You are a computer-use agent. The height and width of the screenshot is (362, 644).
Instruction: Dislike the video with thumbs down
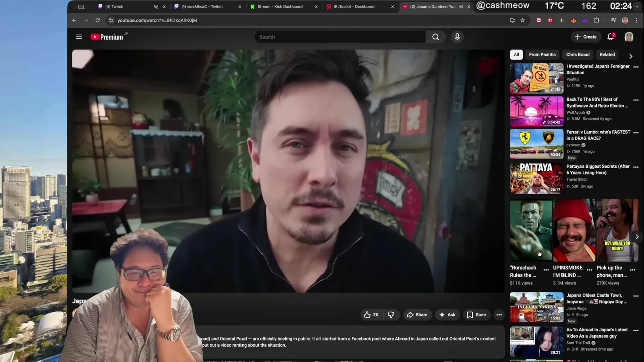tap(391, 315)
